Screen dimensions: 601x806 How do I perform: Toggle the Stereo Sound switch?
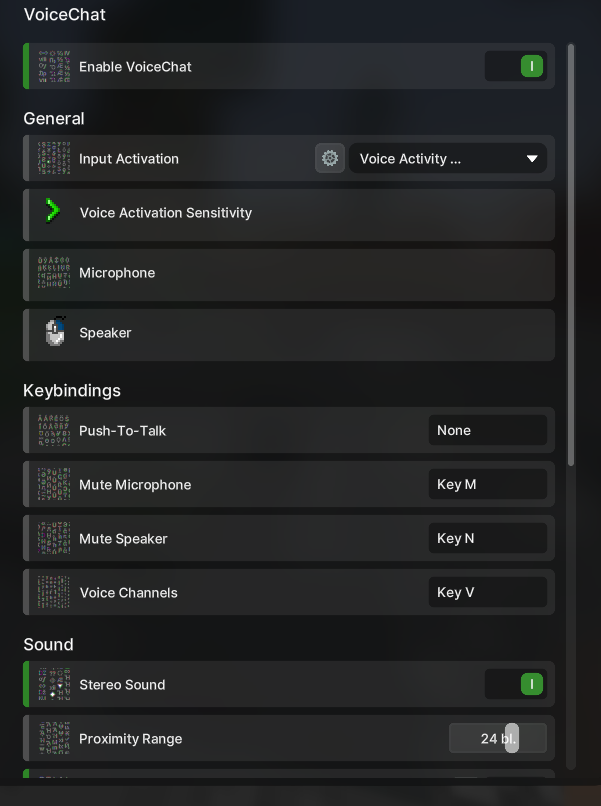coord(516,684)
